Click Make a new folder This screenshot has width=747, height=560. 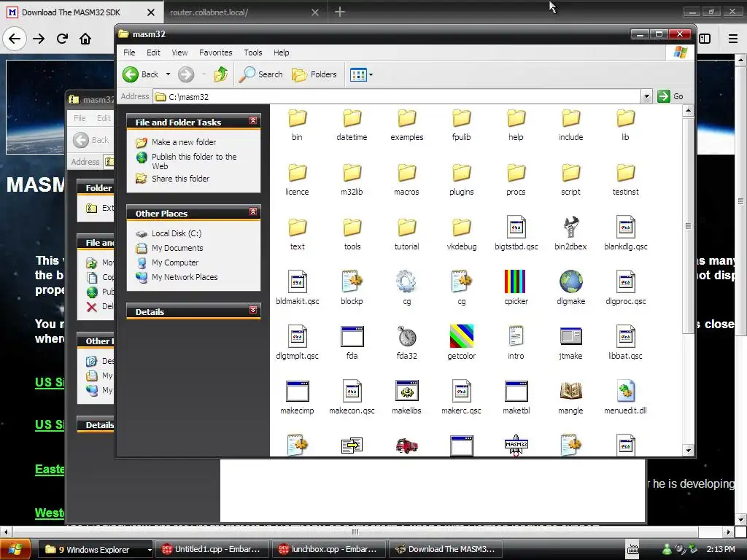pos(184,142)
